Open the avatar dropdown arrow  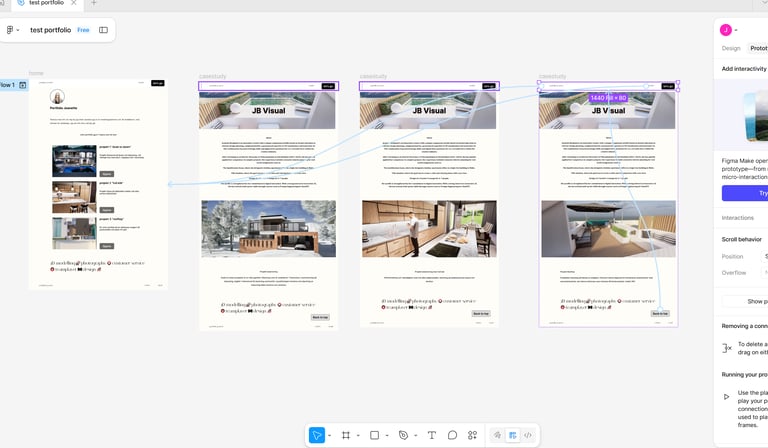736,30
